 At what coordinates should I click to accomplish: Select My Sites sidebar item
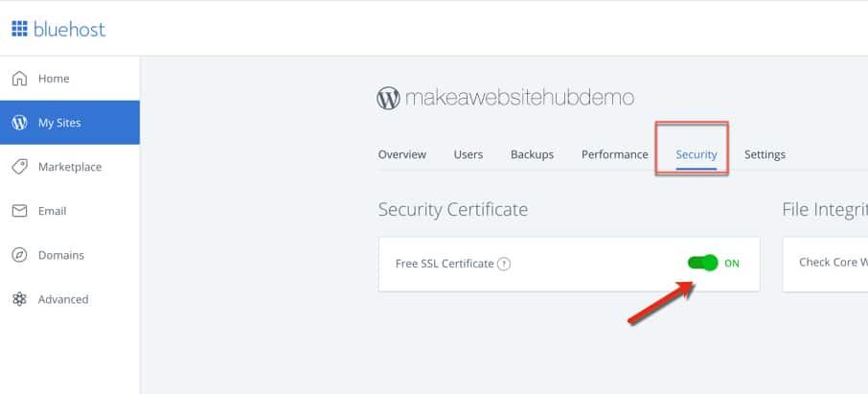click(x=70, y=123)
